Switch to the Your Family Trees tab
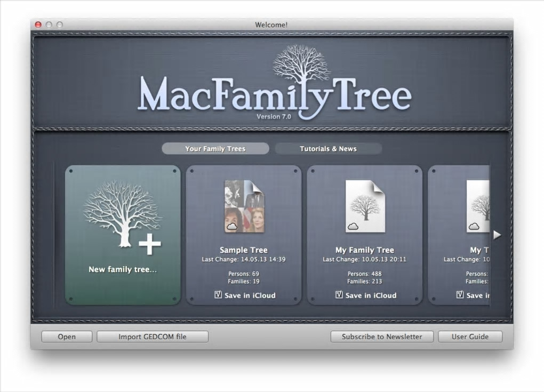This screenshot has width=544, height=392. click(x=215, y=148)
